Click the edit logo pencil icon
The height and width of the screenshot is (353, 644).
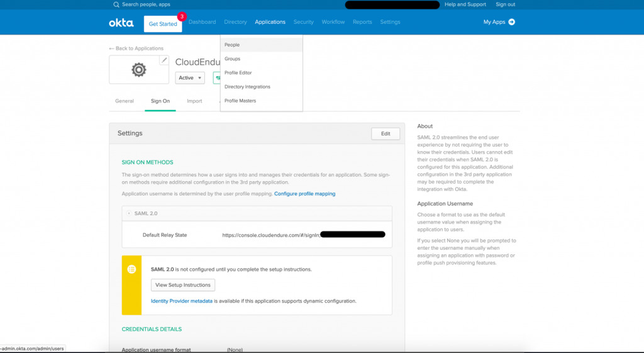point(164,60)
